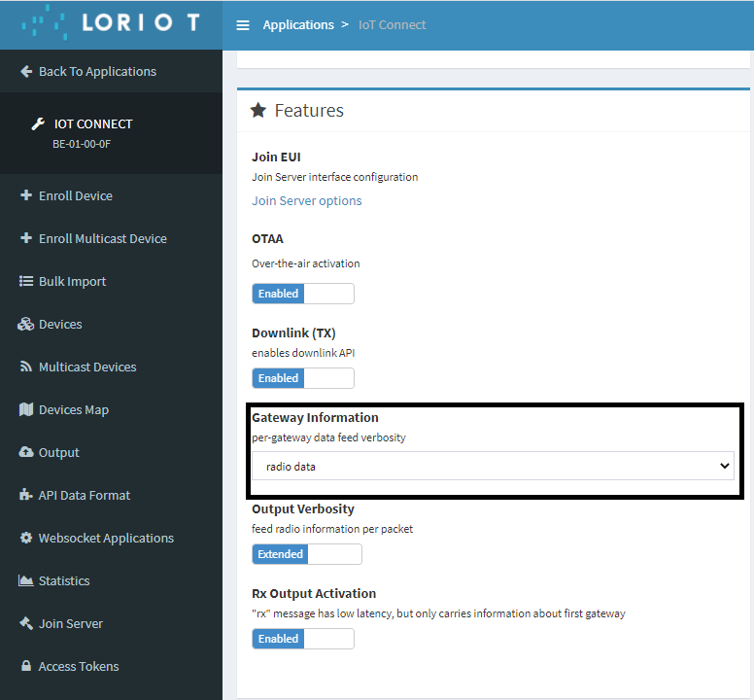Click 'enables downlink API' description text
The height and width of the screenshot is (700, 754).
[303, 353]
